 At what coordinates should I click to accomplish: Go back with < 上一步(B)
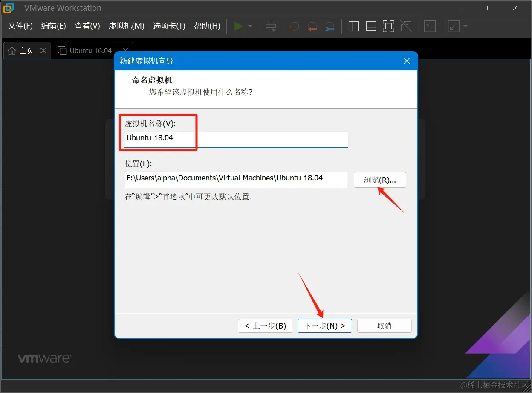(x=265, y=326)
